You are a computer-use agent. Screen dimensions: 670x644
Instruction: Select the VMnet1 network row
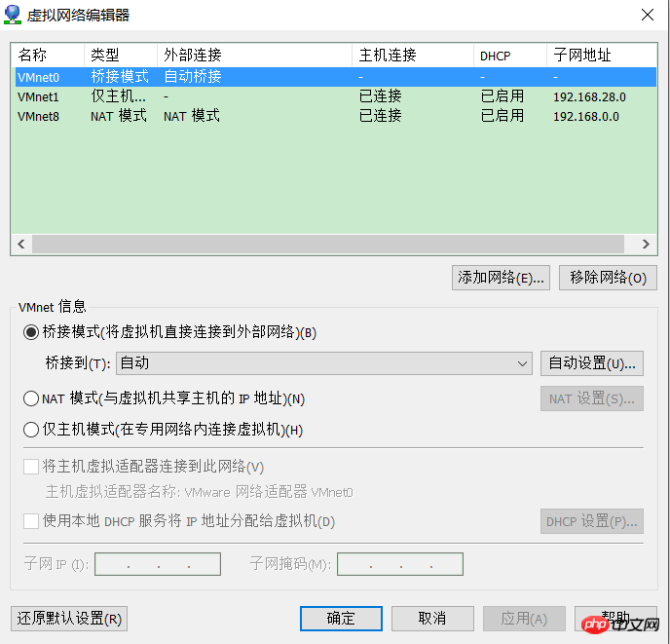pyautogui.click(x=335, y=96)
